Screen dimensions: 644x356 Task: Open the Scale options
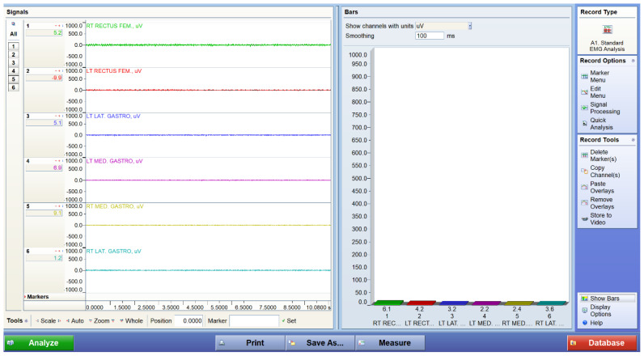[x=48, y=320]
